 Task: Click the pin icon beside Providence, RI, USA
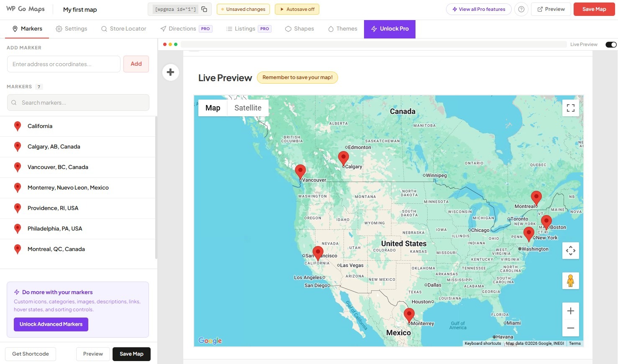(x=18, y=208)
